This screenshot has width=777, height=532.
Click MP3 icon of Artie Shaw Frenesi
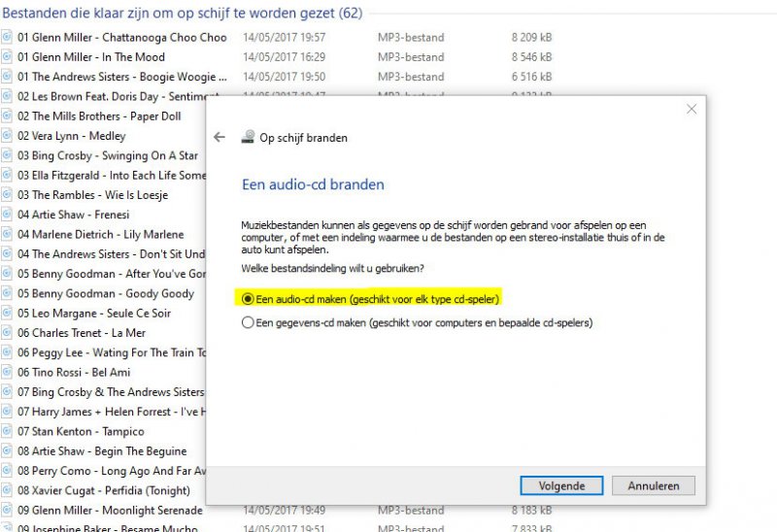pyautogui.click(x=7, y=215)
